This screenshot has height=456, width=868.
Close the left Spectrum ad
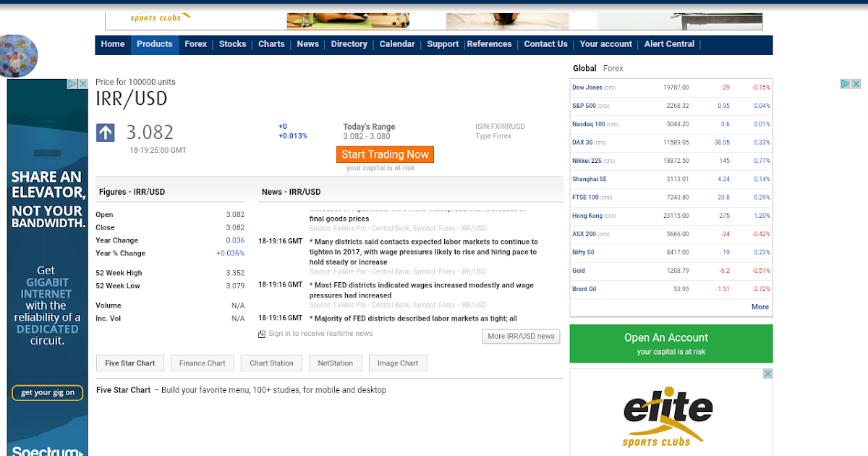point(82,84)
